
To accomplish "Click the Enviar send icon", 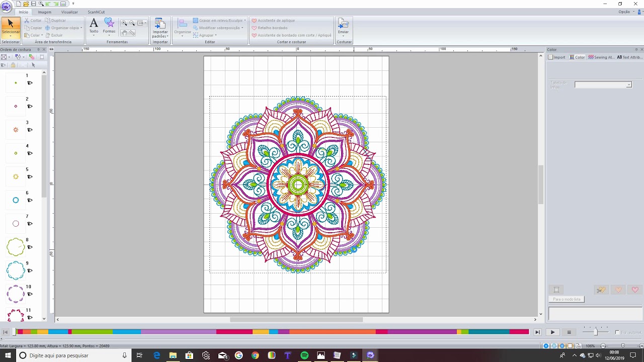I will [x=343, y=23].
